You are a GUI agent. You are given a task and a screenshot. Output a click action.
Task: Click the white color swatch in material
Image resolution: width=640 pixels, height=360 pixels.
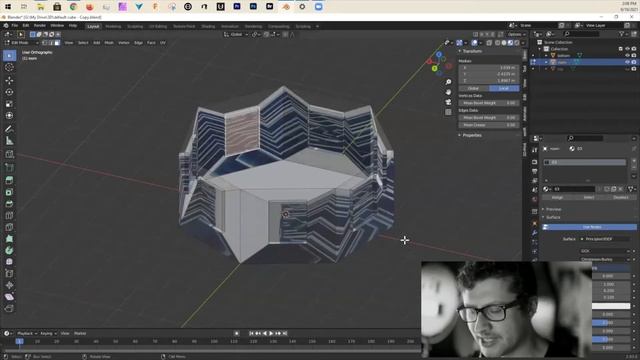pyautogui.click(x=611, y=306)
